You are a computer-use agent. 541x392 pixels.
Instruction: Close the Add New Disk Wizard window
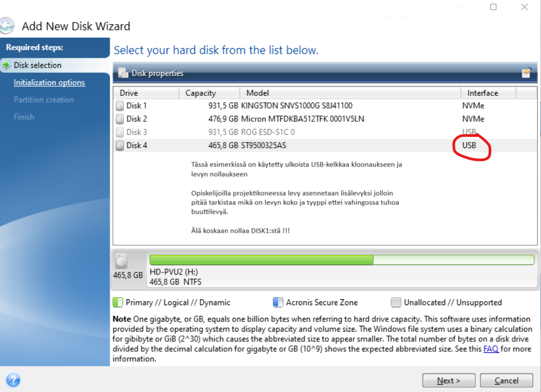525,7
